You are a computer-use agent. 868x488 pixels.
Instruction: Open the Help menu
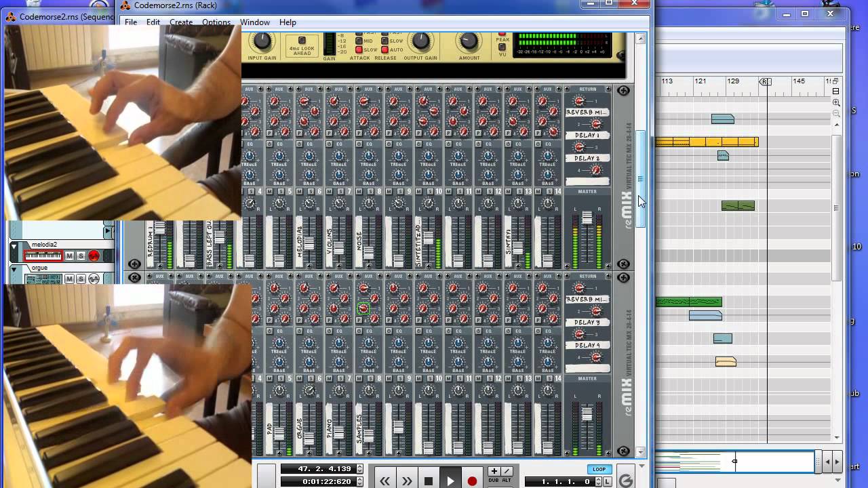coord(288,22)
